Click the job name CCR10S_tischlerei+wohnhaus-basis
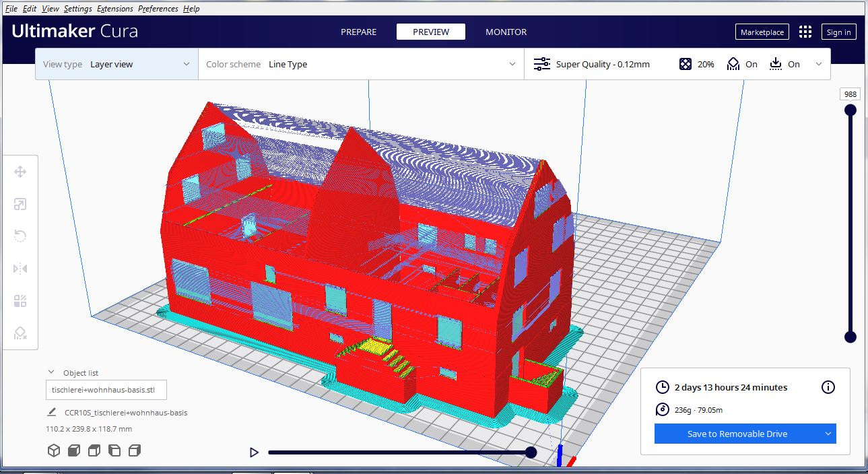868x474 pixels. (126, 413)
